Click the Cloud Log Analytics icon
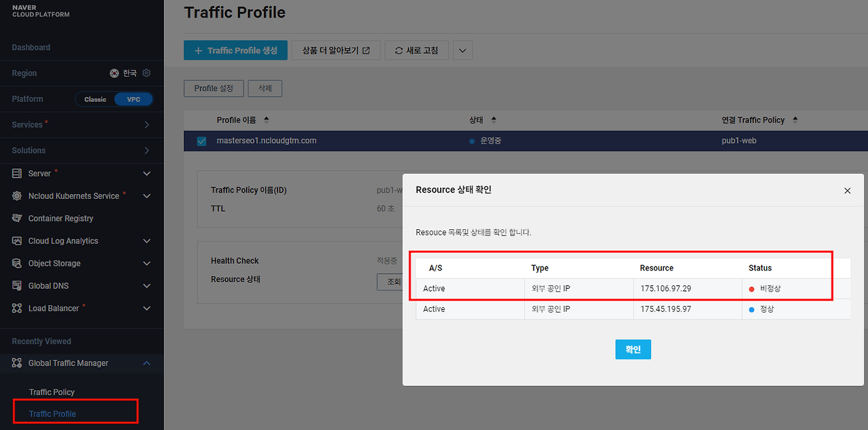The image size is (868, 430). [x=17, y=241]
